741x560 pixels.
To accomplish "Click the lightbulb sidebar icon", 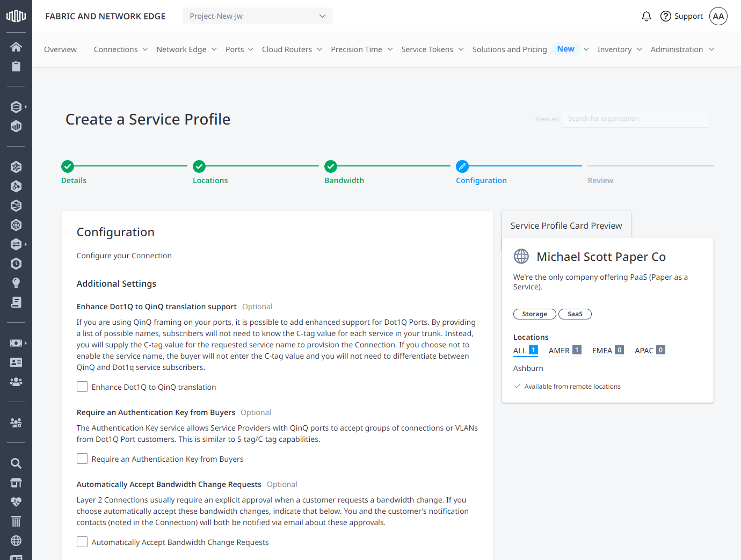I will 16,283.
